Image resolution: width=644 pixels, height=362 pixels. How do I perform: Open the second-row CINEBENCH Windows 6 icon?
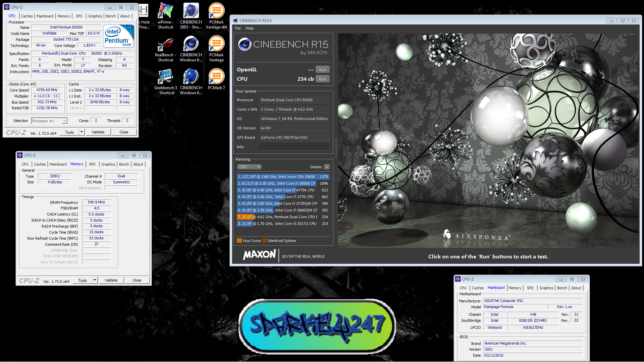point(191,49)
